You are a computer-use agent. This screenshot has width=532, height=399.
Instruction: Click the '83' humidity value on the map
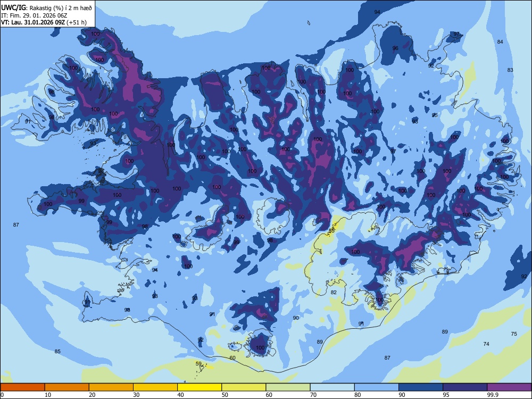point(510,70)
